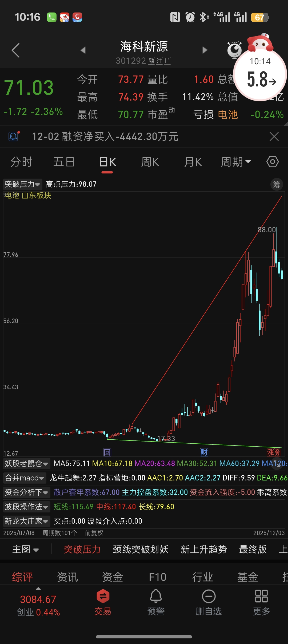Open the 资讯 news tab

point(67,577)
